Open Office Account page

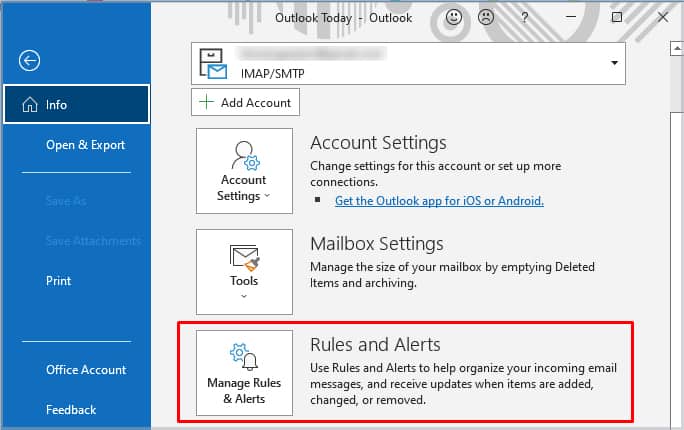pyautogui.click(x=86, y=370)
